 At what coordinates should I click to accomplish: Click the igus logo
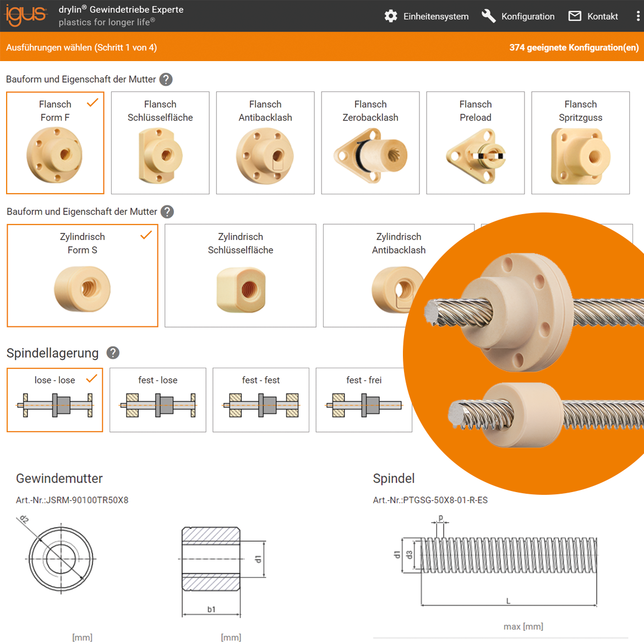click(x=26, y=15)
